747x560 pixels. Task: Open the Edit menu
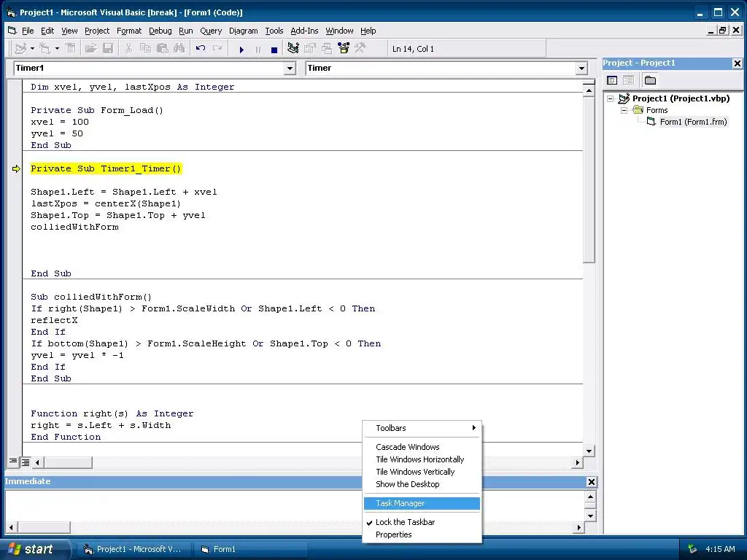click(x=47, y=31)
